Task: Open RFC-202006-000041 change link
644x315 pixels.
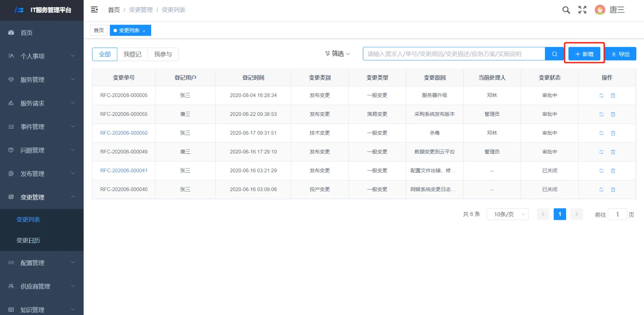Action: [x=124, y=170]
